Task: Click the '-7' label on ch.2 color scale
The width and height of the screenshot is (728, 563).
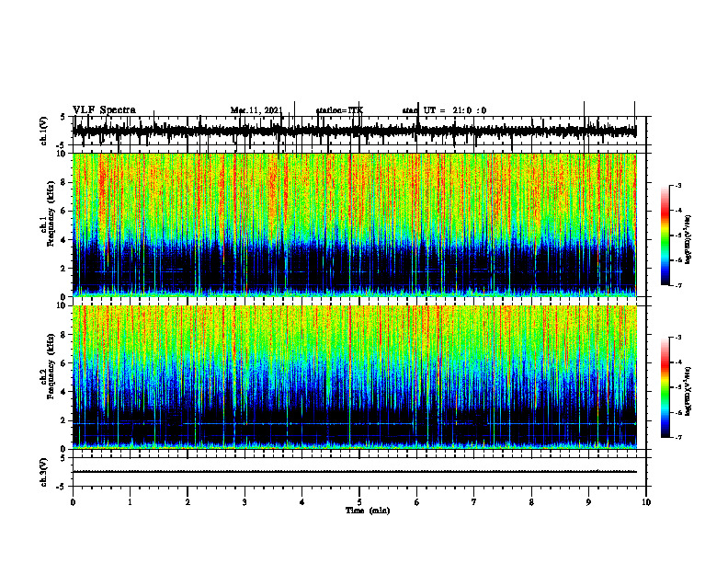Action: [677, 438]
